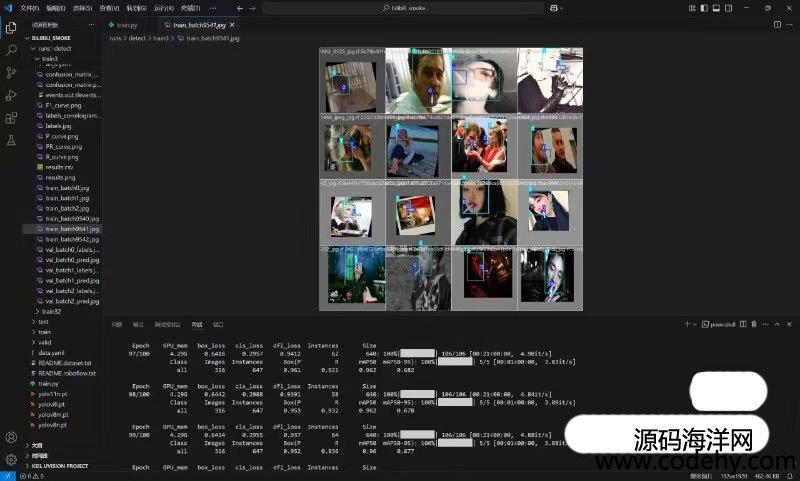800x481 pixels.
Task: Open the Accounts menu icon
Action: pyautogui.click(x=11, y=437)
